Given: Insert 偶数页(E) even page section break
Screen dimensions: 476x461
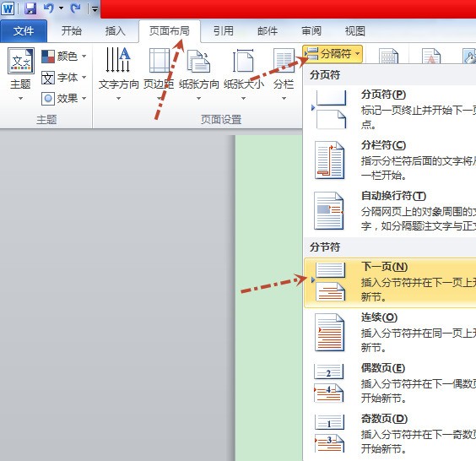Looking at the screenshot, I should point(390,383).
